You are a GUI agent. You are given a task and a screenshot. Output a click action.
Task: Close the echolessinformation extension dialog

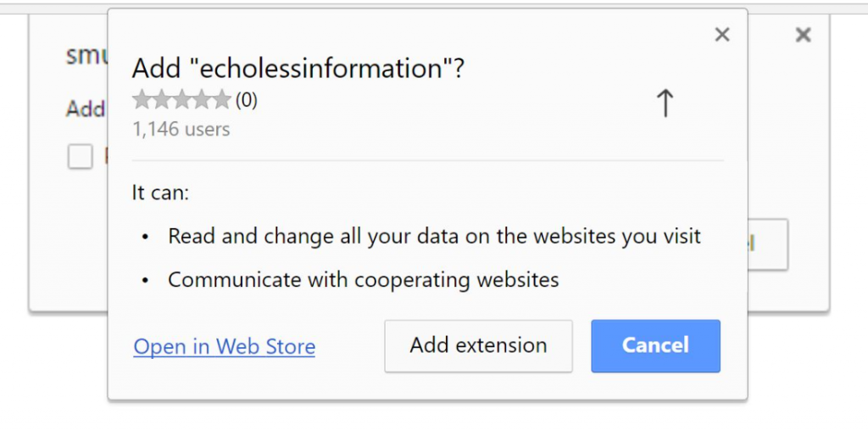click(x=722, y=35)
